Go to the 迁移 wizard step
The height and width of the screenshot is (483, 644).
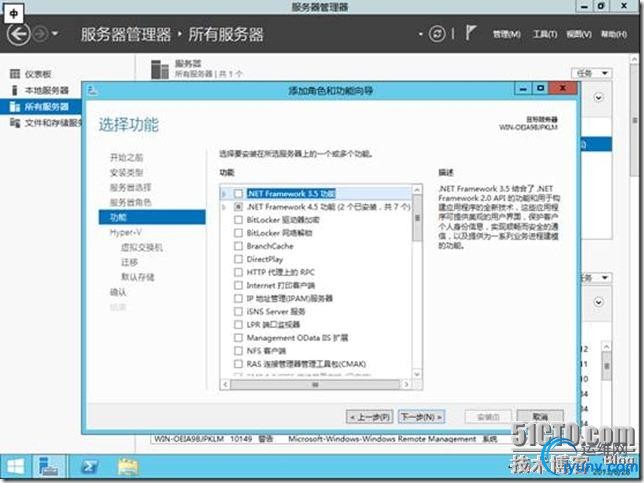click(129, 262)
